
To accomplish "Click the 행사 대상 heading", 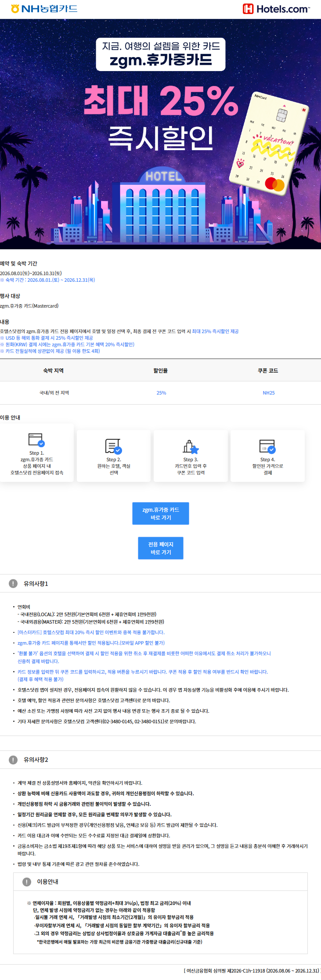I will (x=10, y=296).
